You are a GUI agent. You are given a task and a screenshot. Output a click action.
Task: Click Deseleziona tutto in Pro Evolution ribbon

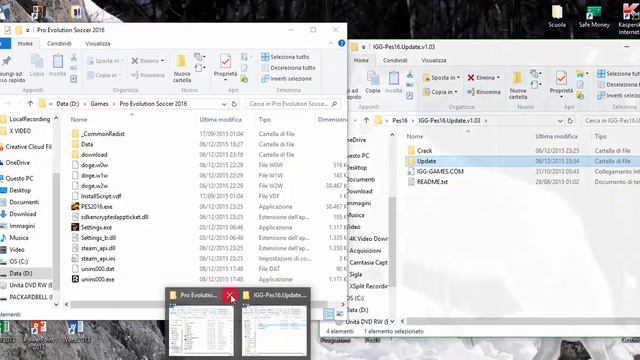(288, 68)
